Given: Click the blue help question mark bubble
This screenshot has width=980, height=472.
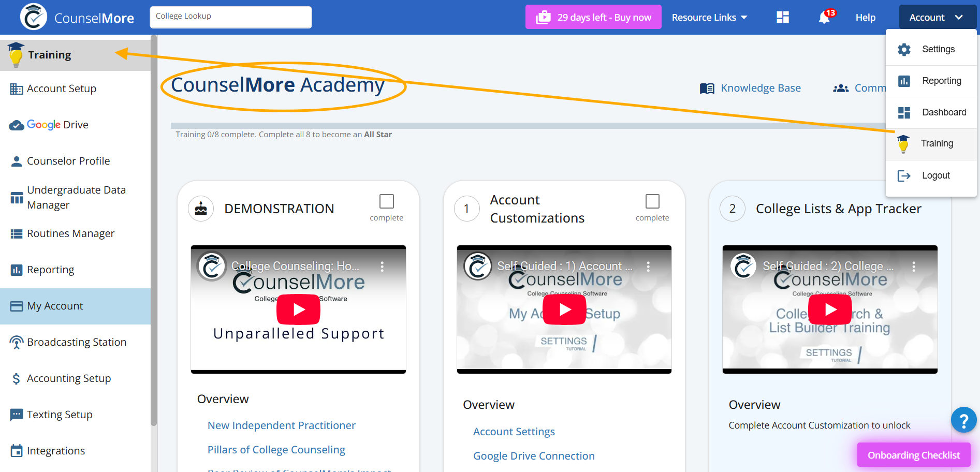Looking at the screenshot, I should coord(963,420).
